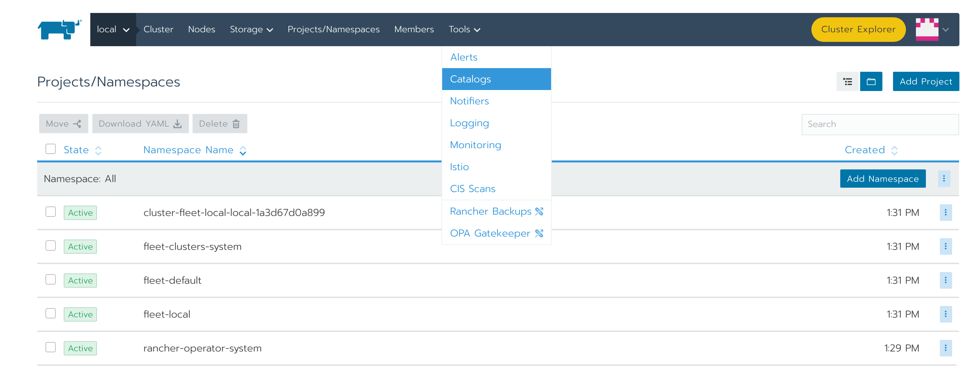Click the Add Project button
The height and width of the screenshot is (388, 980).
(925, 81)
